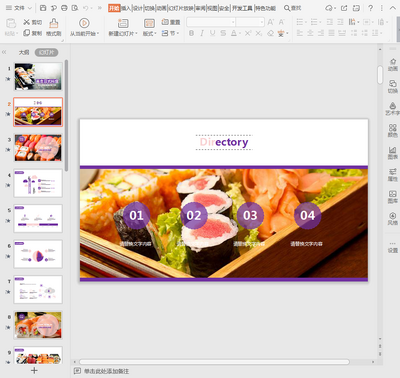Click the notes icon in the status bar
The width and height of the screenshot is (400, 378).
(77, 371)
